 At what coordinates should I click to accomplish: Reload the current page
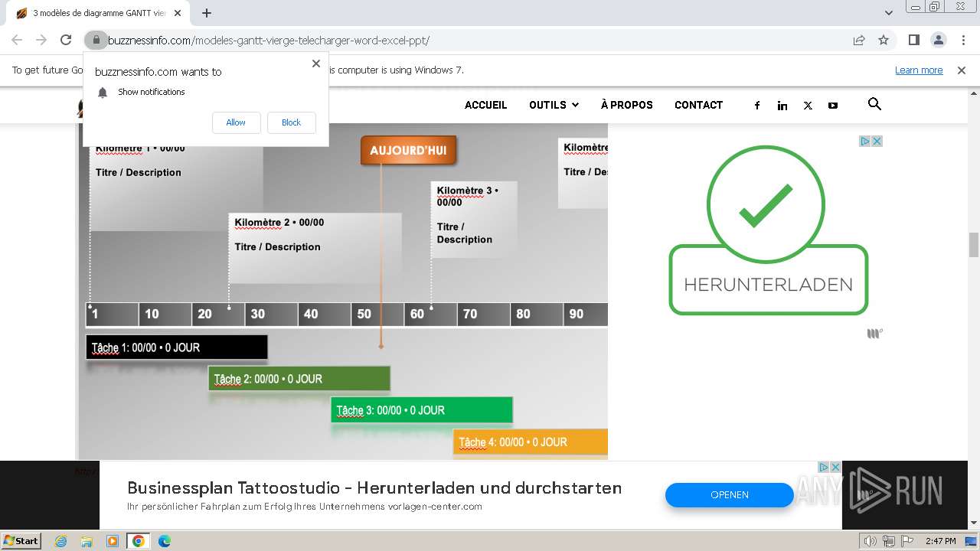point(66,40)
